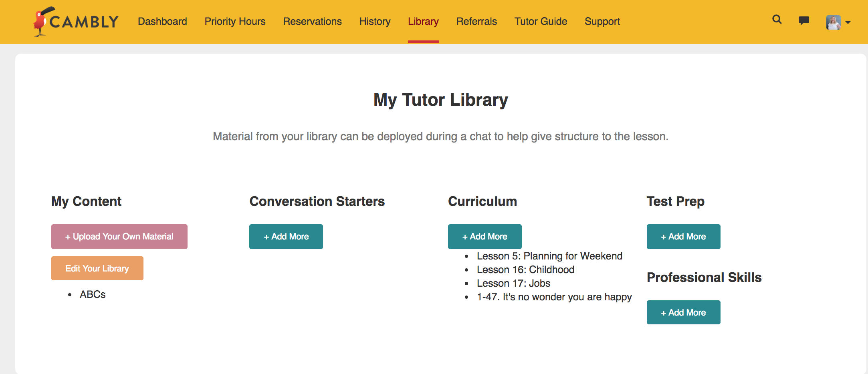Expand the profile dropdown arrow
This screenshot has height=374, width=868.
pyautogui.click(x=848, y=22)
